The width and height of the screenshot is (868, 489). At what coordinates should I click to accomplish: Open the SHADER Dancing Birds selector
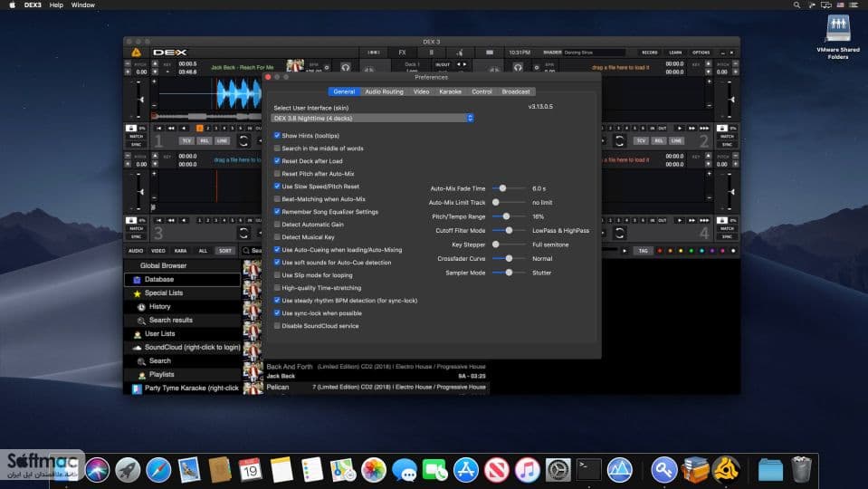(x=594, y=52)
